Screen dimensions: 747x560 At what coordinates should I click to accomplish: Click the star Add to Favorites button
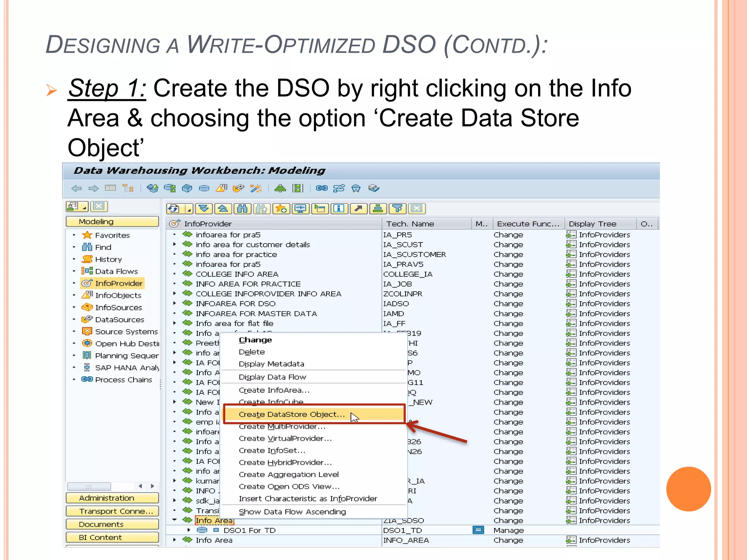tap(281, 209)
